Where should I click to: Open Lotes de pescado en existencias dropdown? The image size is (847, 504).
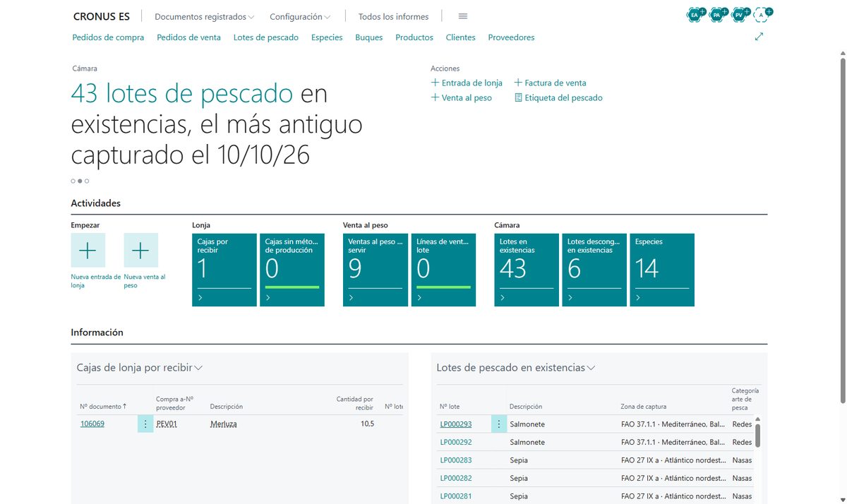coord(516,368)
